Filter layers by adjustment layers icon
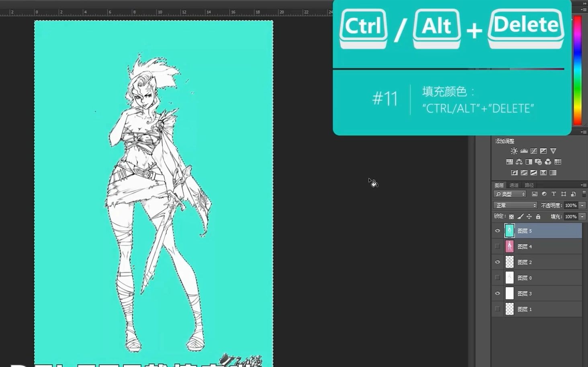588x367 pixels. [544, 194]
